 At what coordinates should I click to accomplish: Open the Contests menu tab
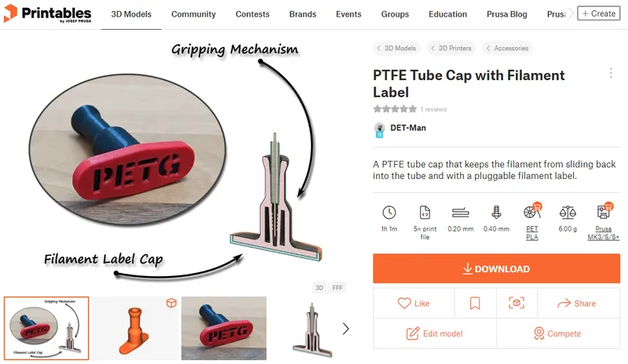252,14
